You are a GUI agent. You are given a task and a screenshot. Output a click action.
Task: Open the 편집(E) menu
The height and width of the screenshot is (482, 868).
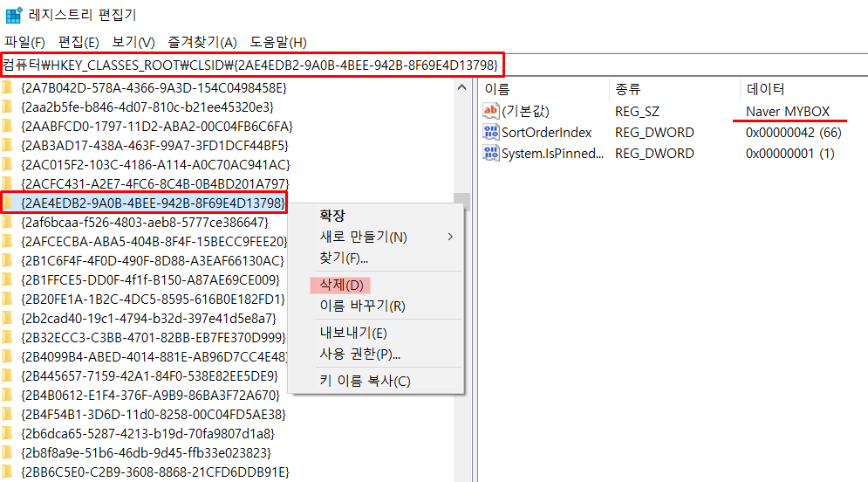pyautogui.click(x=79, y=42)
